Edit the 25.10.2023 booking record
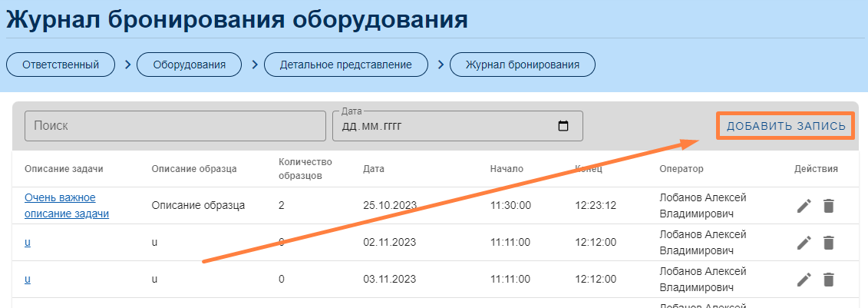Viewport: 868px width, 308px height. [804, 206]
